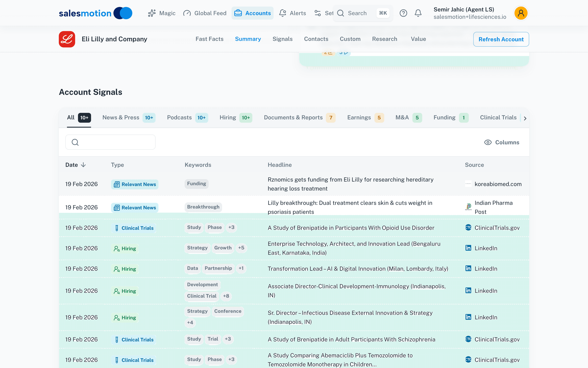
Task: Click the LinkedIn icon for Associate Director row
Action: pos(468,291)
